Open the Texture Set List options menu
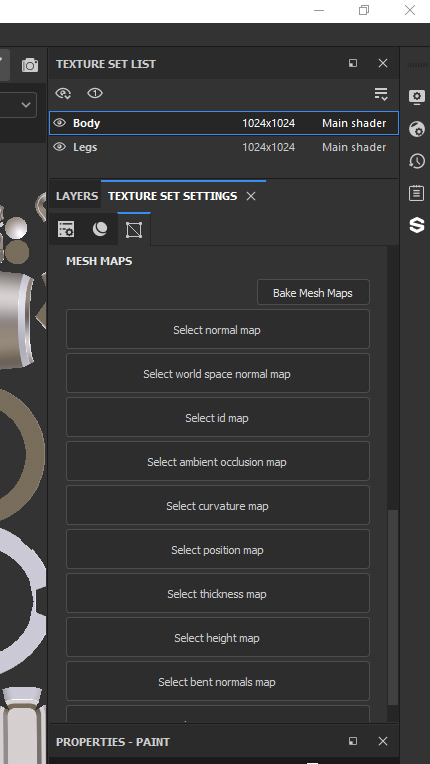430x764 pixels. tap(381, 94)
